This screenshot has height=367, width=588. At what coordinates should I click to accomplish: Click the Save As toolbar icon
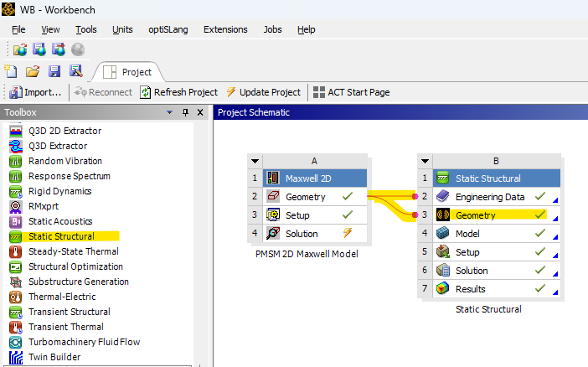[x=75, y=71]
